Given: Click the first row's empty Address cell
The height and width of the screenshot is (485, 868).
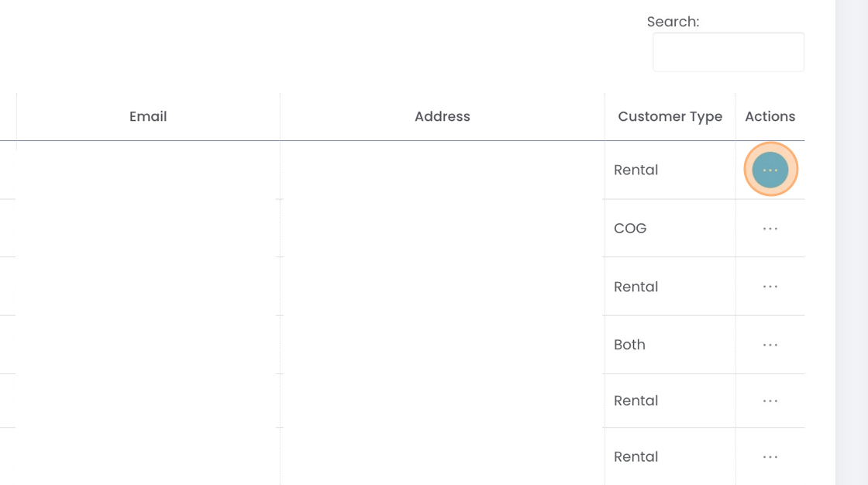Looking at the screenshot, I should coord(442,170).
